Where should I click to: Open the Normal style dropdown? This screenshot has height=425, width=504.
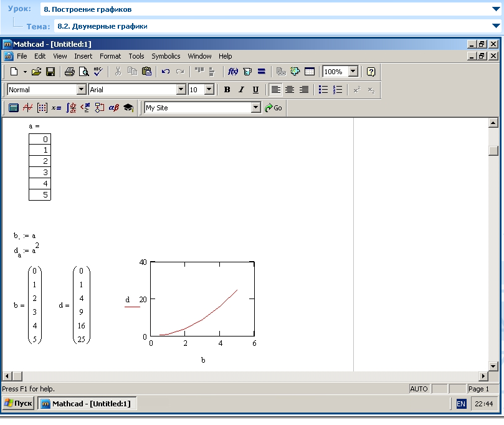(82, 89)
